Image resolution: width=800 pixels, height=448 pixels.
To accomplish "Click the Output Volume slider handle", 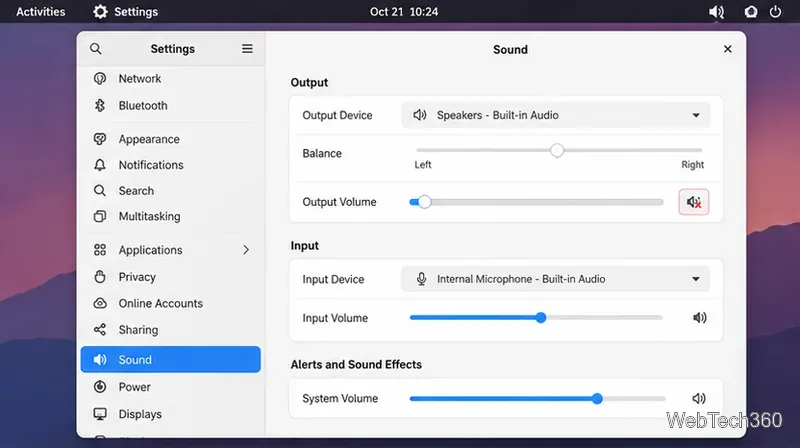I will coord(424,202).
